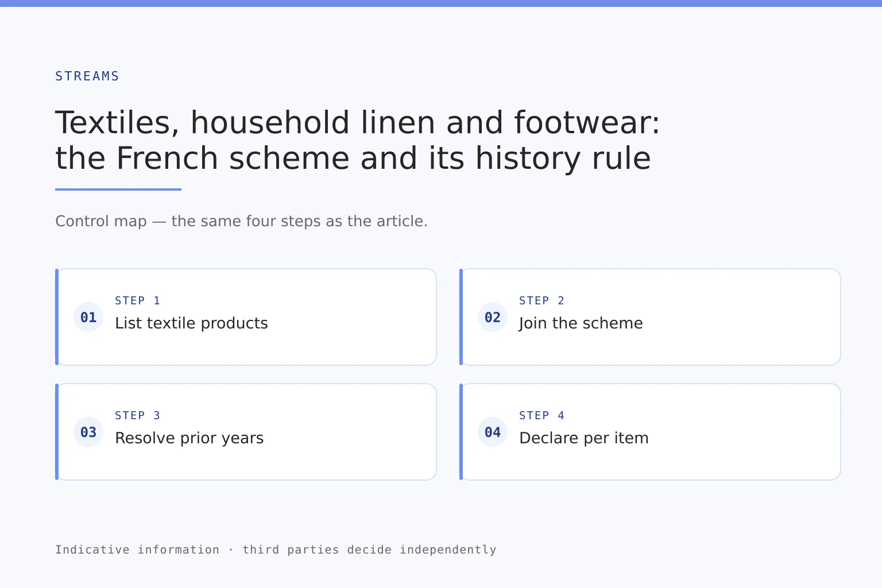Select the Declare per item card

tap(650, 432)
